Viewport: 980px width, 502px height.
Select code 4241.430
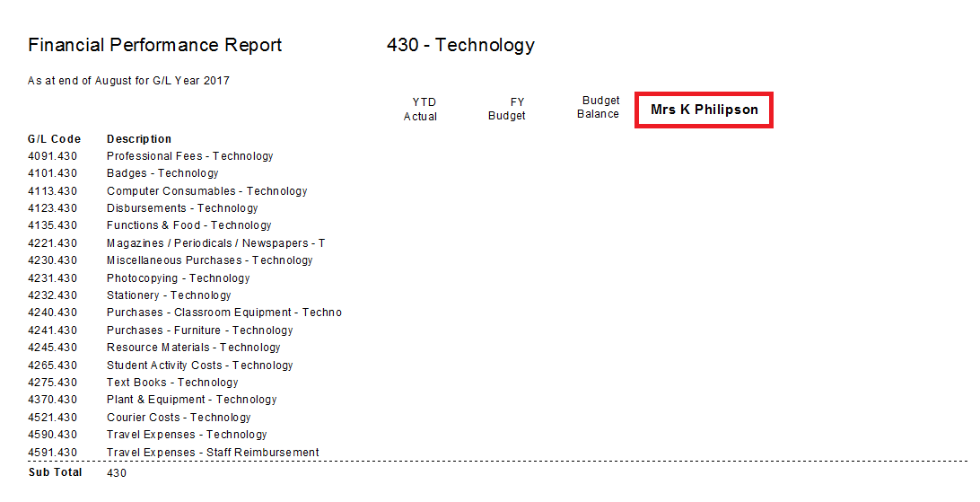(x=52, y=330)
